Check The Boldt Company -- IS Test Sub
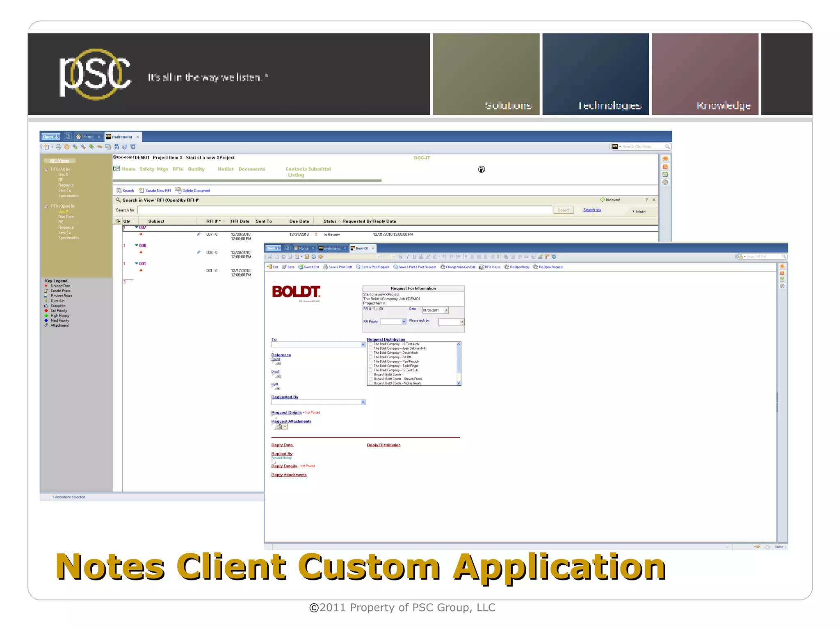Screen dimensions: 840x630 pos(371,370)
